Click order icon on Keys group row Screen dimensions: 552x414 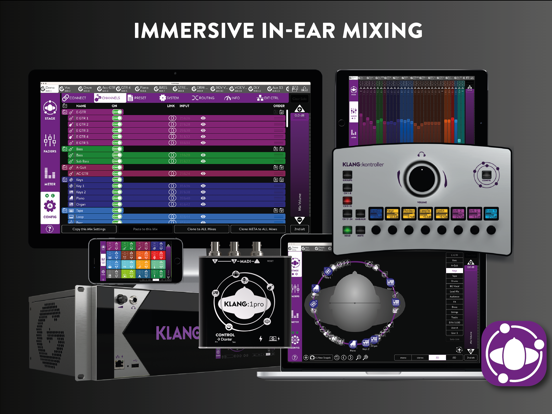pyautogui.click(x=279, y=180)
